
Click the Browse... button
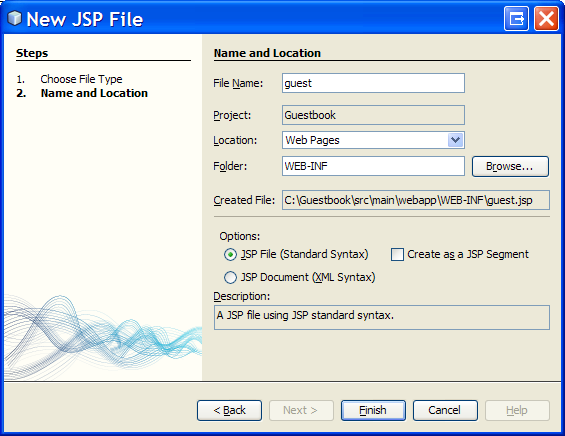coord(510,166)
